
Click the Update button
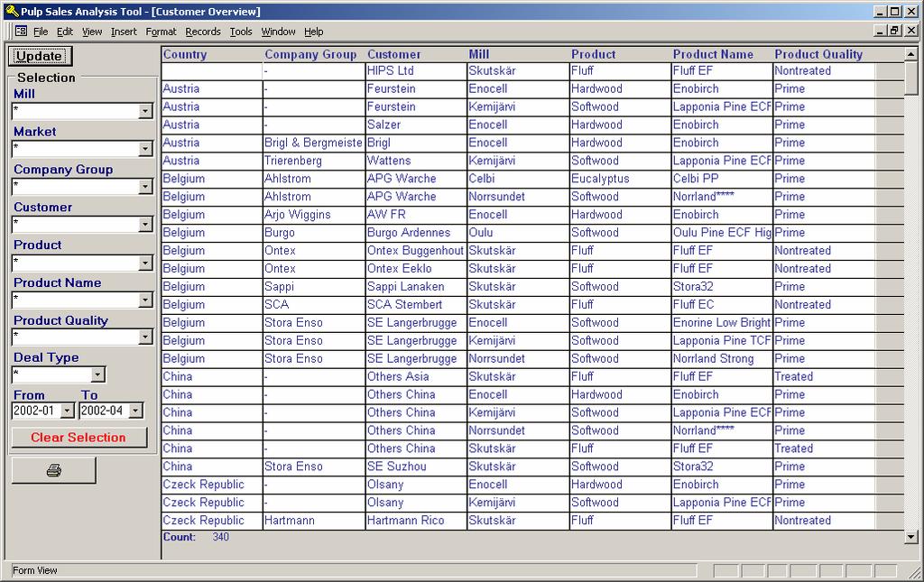pos(40,56)
